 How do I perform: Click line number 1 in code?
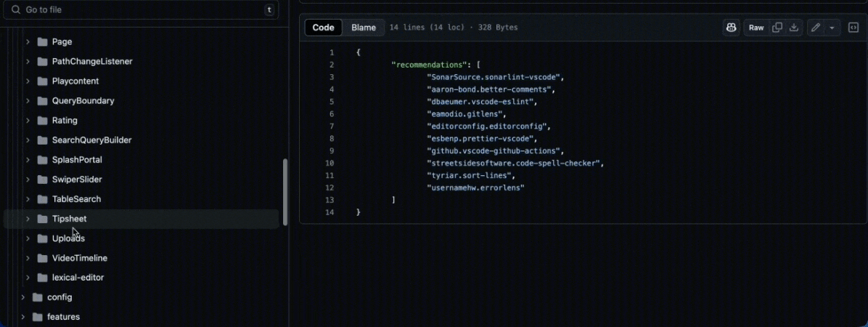coord(332,52)
